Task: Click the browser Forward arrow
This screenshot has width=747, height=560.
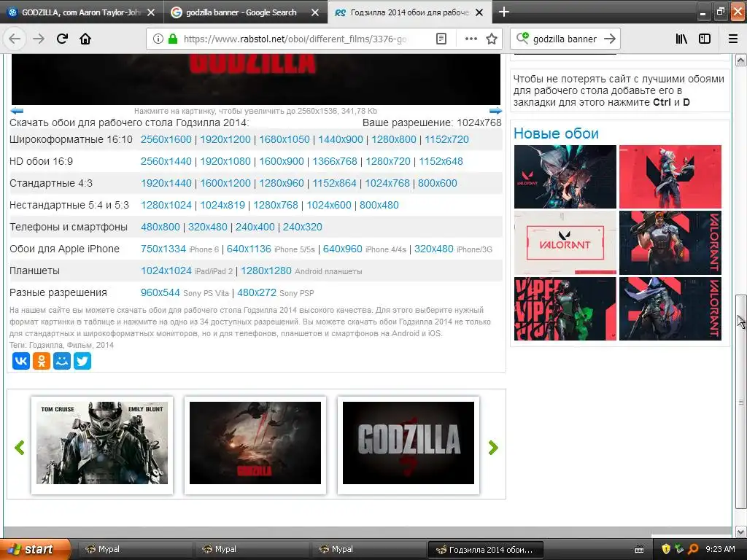Action: (x=39, y=39)
